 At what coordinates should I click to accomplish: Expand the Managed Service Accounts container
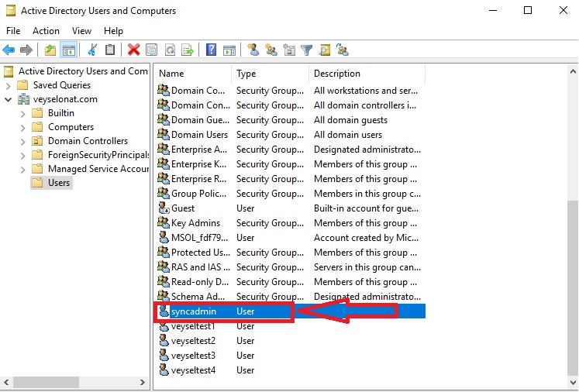[x=23, y=170]
